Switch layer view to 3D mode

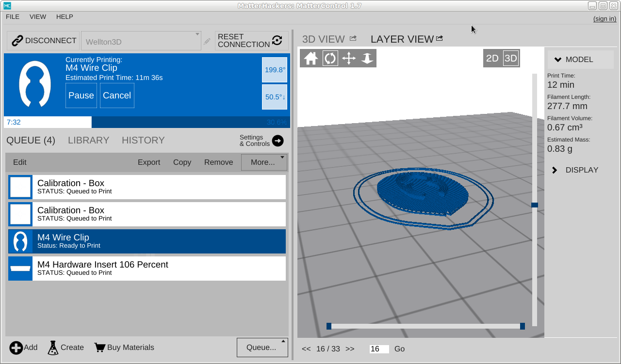(x=511, y=59)
